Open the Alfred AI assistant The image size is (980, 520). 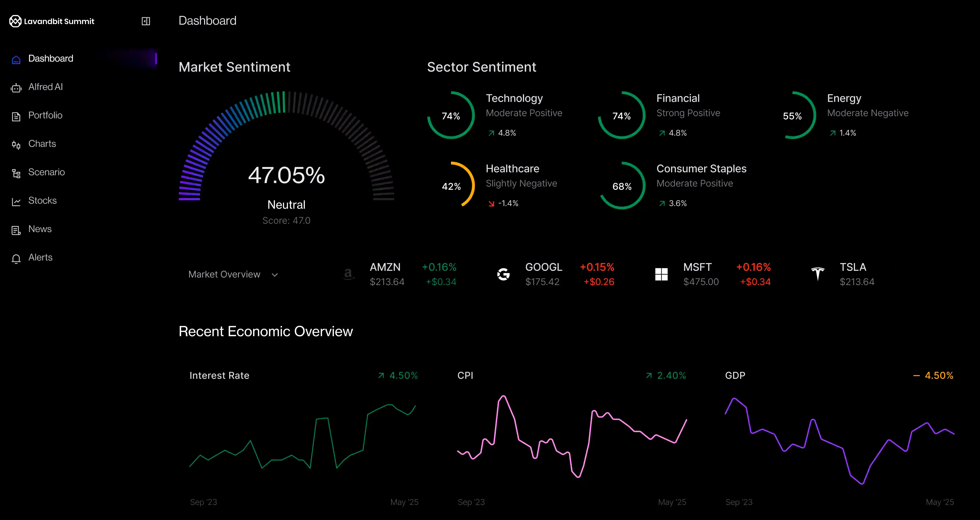[45, 87]
